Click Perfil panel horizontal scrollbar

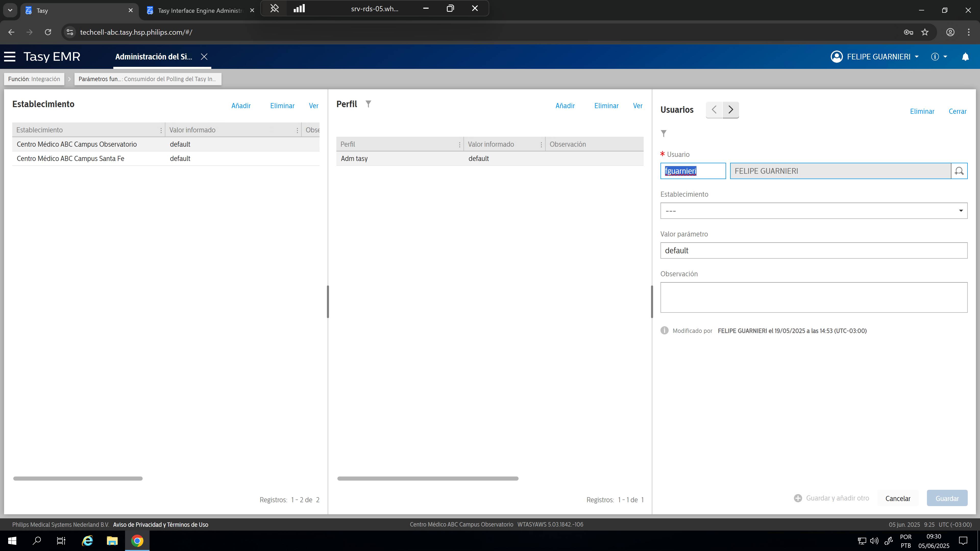pos(428,478)
